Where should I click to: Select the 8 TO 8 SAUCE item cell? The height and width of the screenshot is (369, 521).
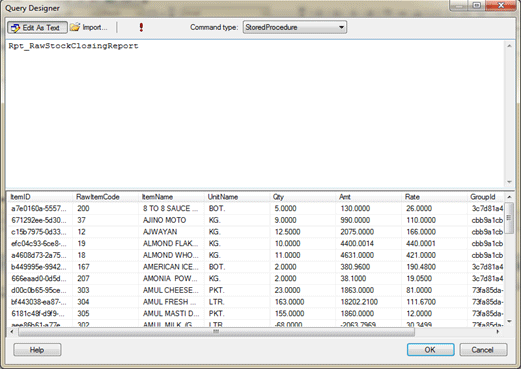[171, 209]
